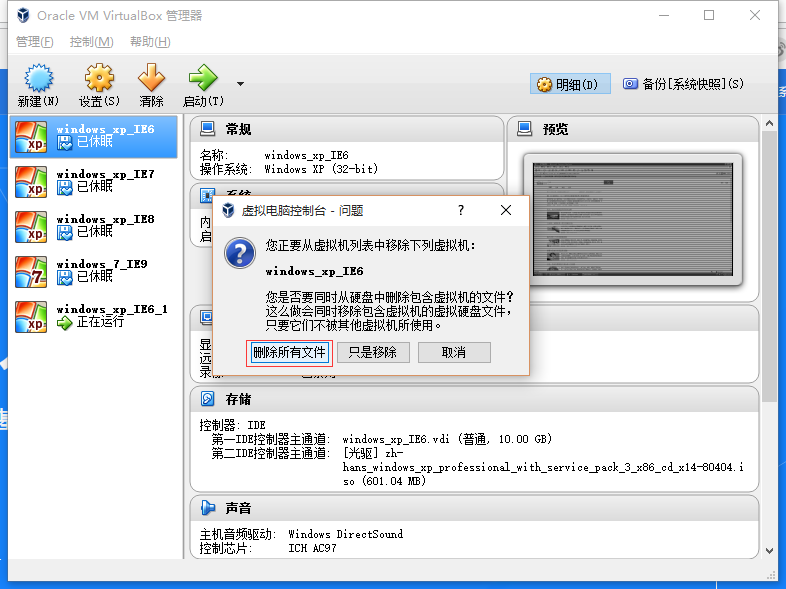The height and width of the screenshot is (589, 786).
Task: Select windows_xp_IE8 VM icon in list
Action: coord(31,227)
